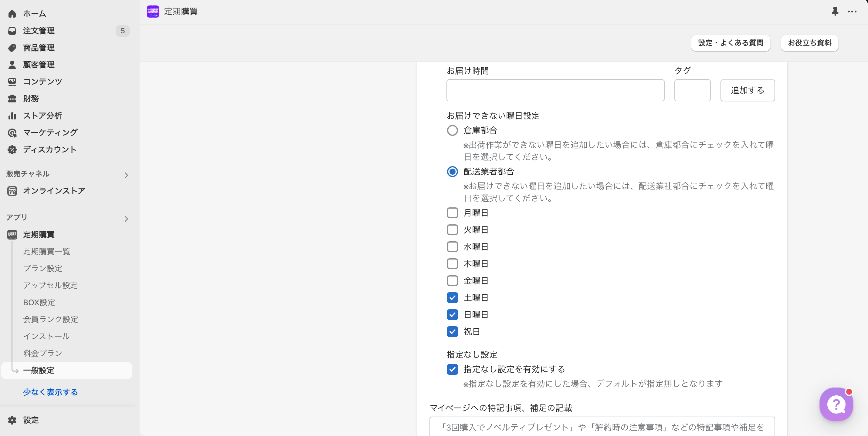Open the three-dot more menu
The width and height of the screenshot is (868, 436).
click(x=852, y=12)
